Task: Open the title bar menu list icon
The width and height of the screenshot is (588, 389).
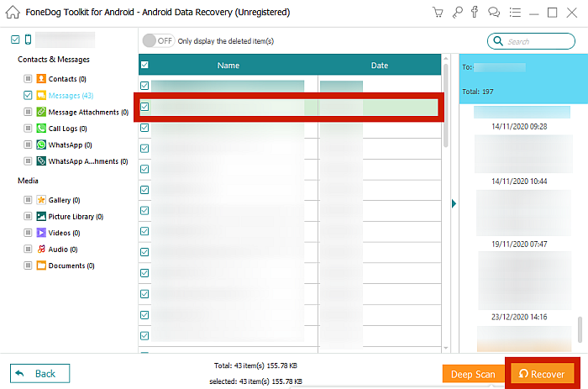Action: (515, 12)
